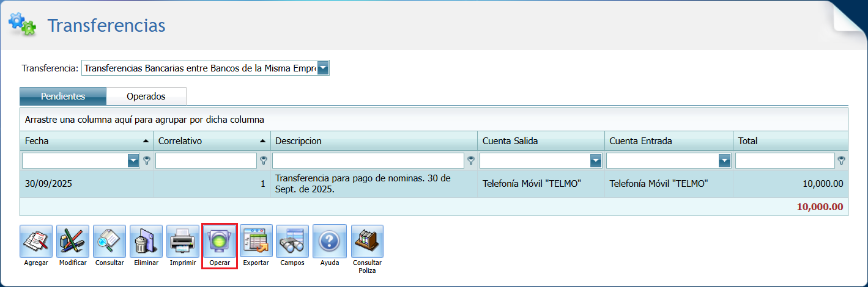868x287 pixels.
Task: Click the Ayuda question mark icon
Action: [x=330, y=241]
